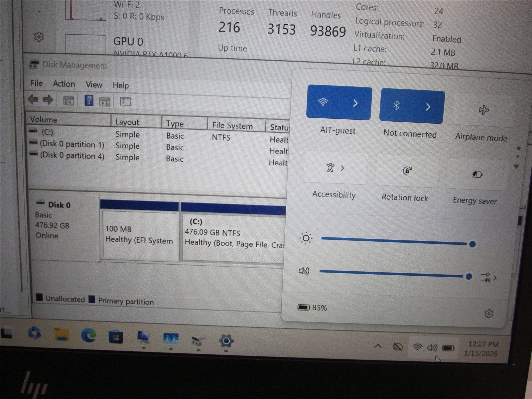Viewport: 532px width, 399px height.
Task: Switch to Disk Management taskbar icon
Action: (x=198, y=341)
